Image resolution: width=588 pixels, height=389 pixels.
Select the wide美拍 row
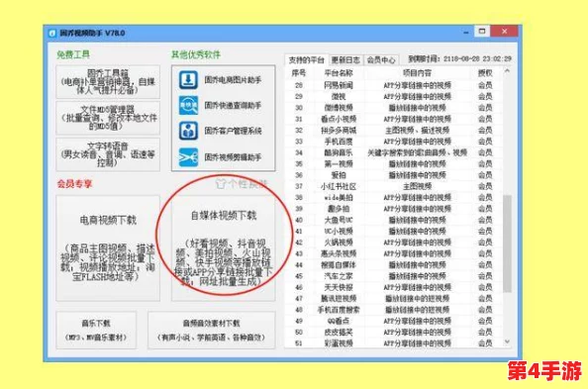click(394, 198)
